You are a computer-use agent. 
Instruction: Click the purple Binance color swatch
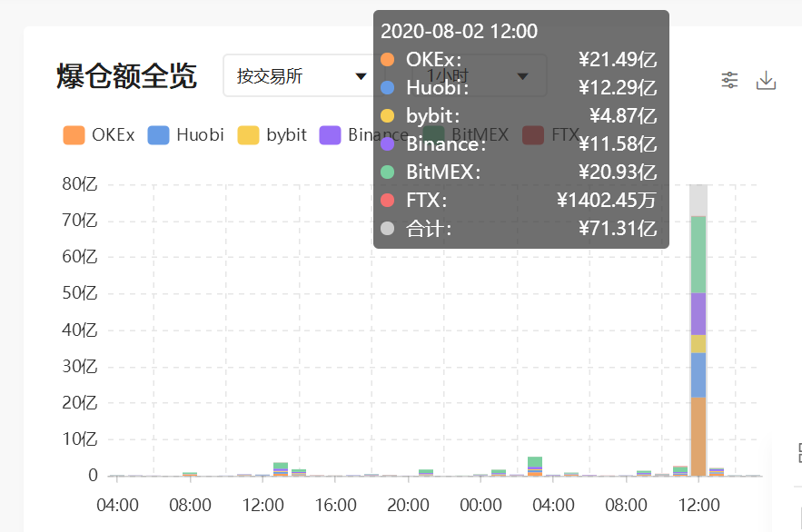(330, 135)
